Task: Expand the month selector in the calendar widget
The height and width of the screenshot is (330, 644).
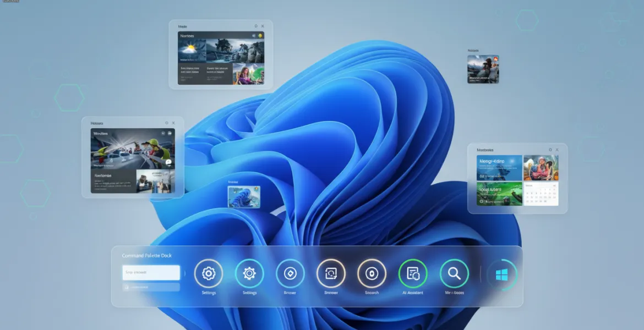Action: [529, 185]
